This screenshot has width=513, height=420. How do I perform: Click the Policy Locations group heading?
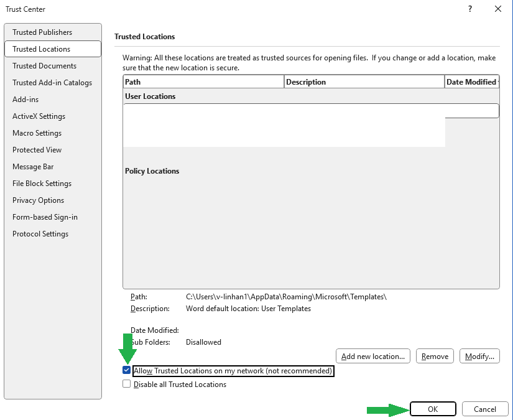pos(152,171)
